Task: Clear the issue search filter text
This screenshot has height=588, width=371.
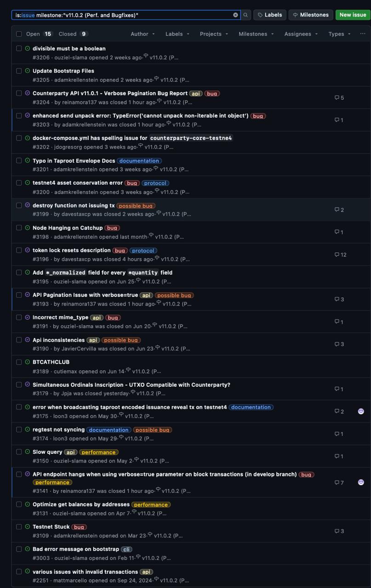Action: pos(235,15)
